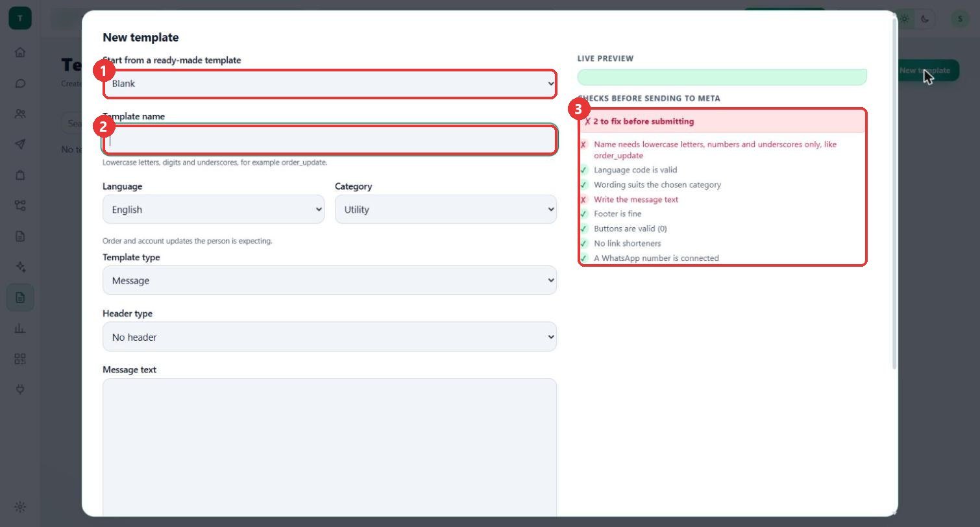Click 'A WhatsApp number is connected' check
The image size is (980, 527).
pos(656,258)
